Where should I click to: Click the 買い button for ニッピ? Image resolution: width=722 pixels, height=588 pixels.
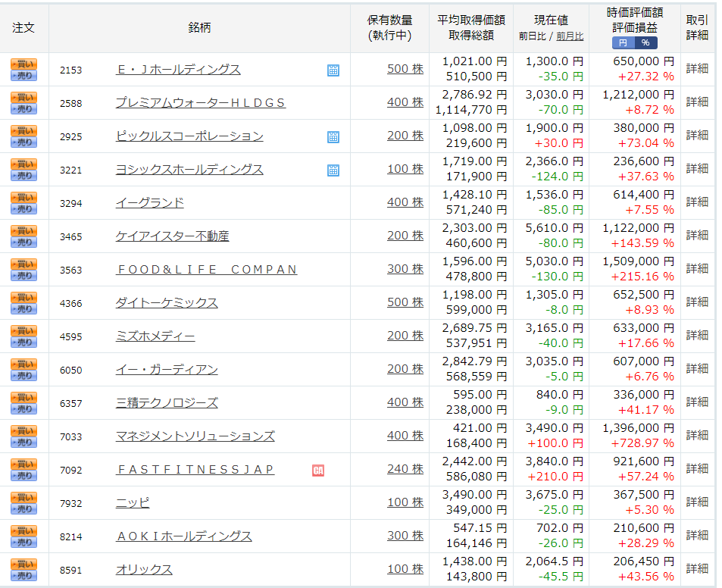[x=24, y=498]
